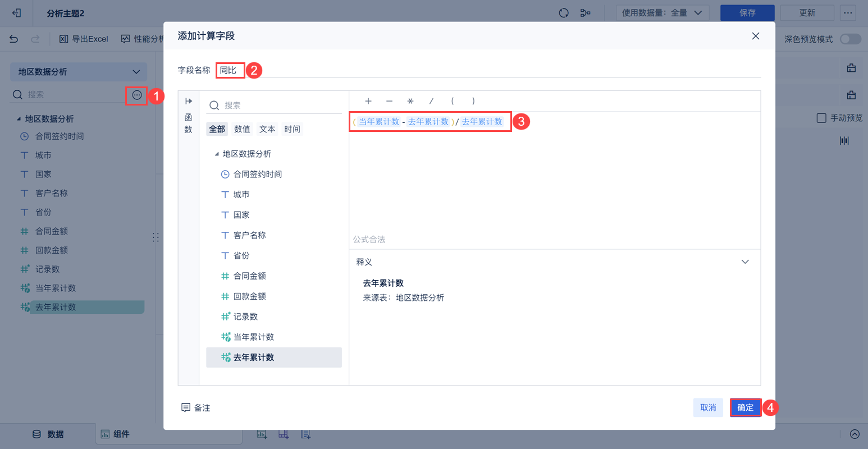Insert right parenthesis in formula toolbar

[x=473, y=101]
